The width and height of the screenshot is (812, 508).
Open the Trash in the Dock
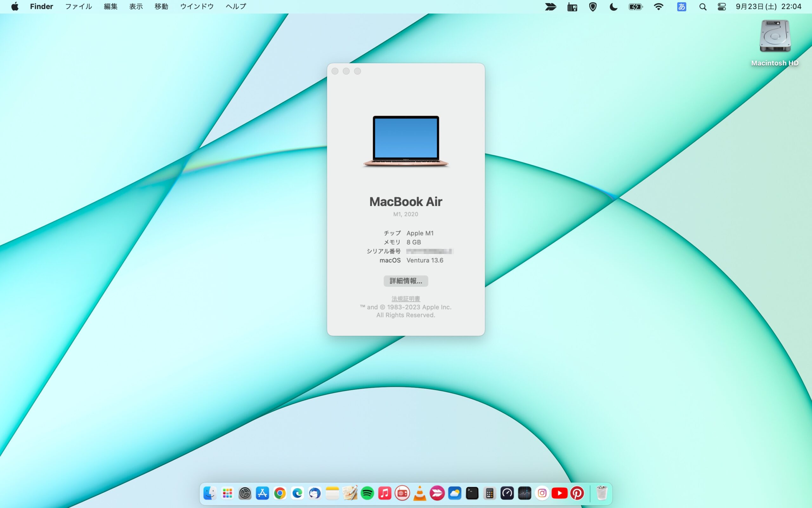point(602,493)
